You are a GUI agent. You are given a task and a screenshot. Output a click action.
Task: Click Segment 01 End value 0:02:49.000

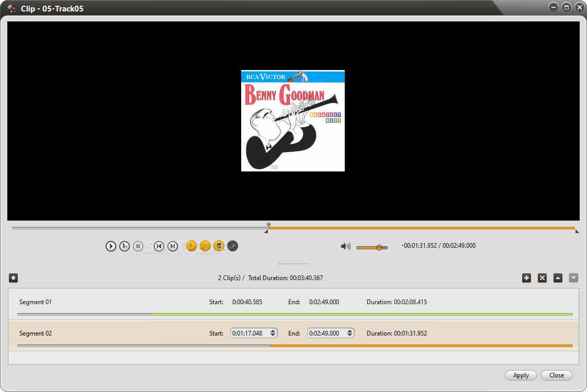click(x=324, y=302)
